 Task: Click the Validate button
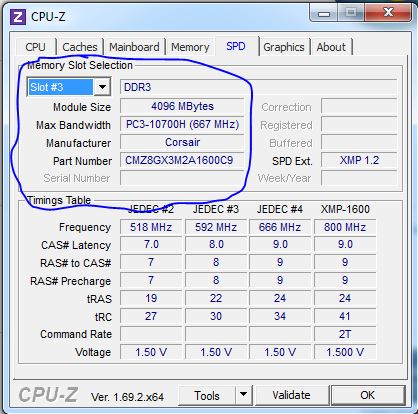(291, 395)
